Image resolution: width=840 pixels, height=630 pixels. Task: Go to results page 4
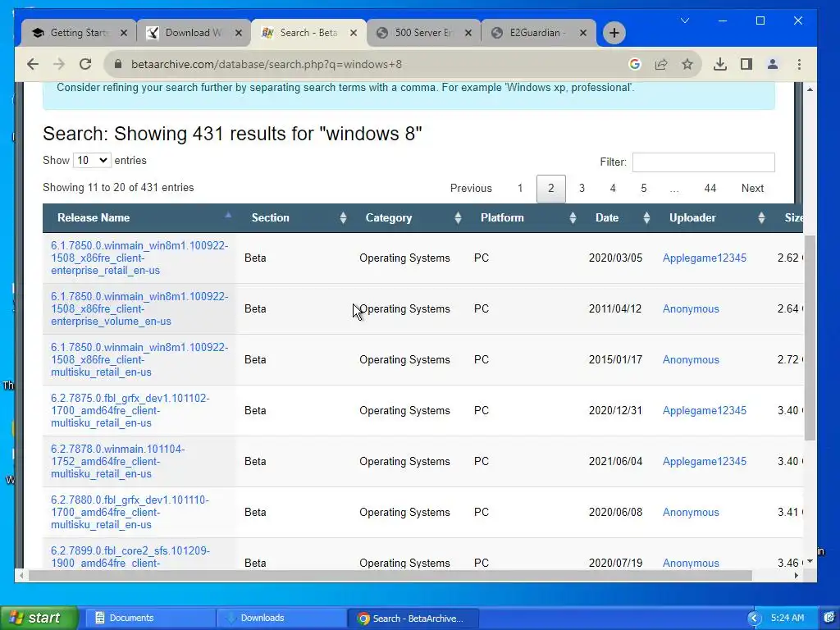point(613,189)
